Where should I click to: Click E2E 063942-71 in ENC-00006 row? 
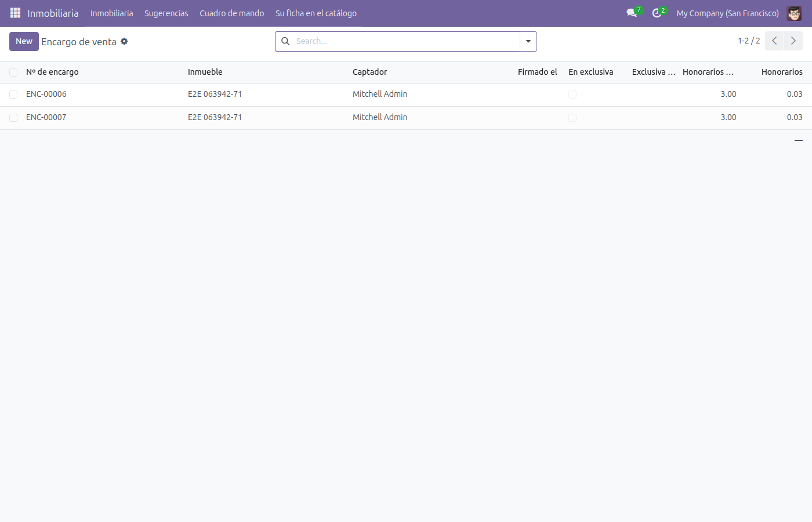pyautogui.click(x=215, y=94)
